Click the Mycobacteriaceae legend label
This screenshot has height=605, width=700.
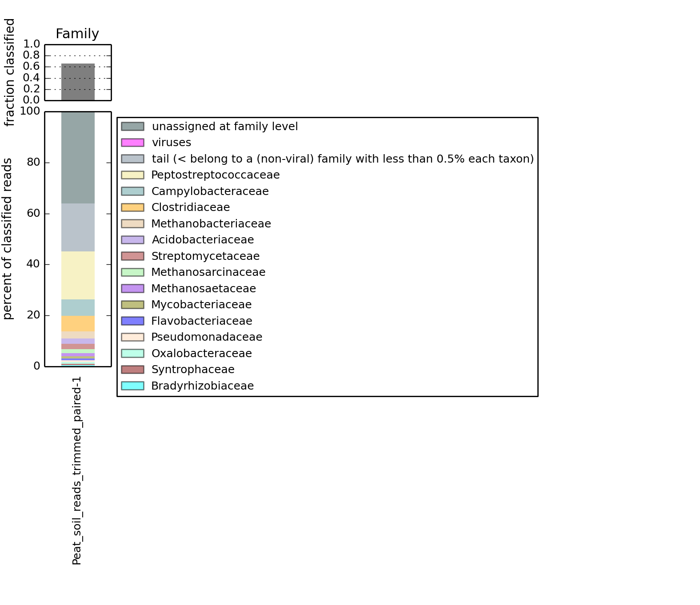(x=201, y=305)
